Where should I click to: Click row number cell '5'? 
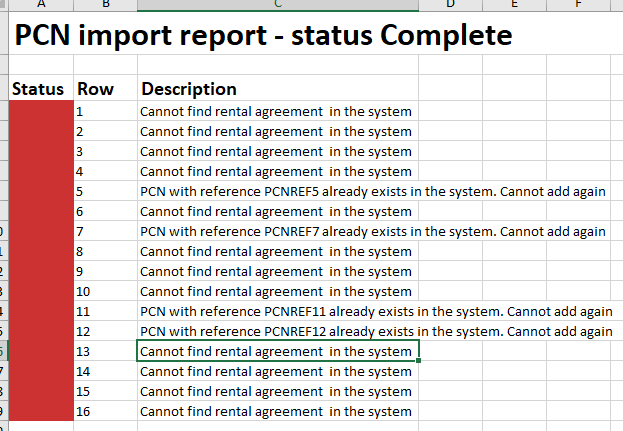pyautogui.click(x=105, y=191)
